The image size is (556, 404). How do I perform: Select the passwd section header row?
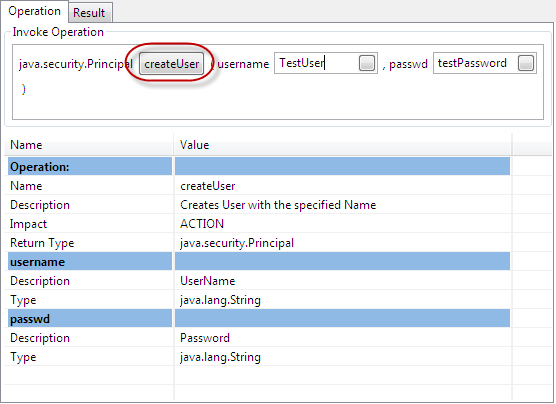pos(259,318)
